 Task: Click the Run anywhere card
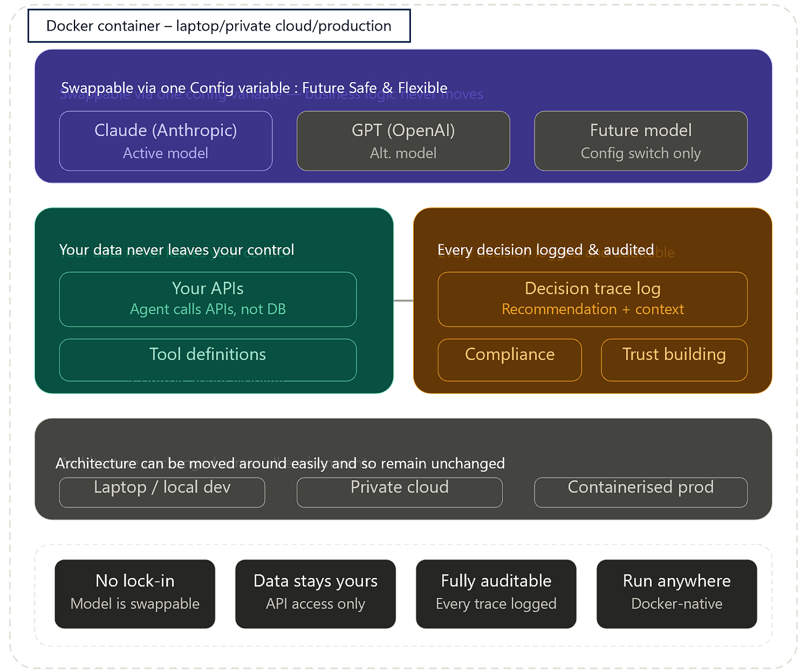pyautogui.click(x=677, y=594)
